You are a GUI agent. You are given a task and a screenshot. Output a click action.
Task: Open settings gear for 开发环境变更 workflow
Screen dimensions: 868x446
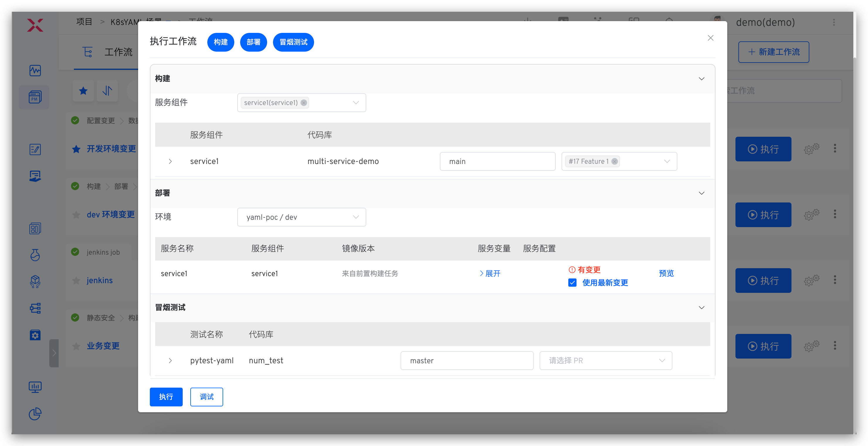point(811,149)
